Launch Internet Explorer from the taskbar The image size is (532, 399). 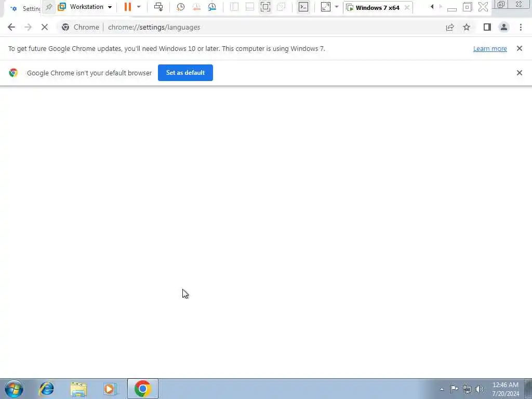[46, 389]
